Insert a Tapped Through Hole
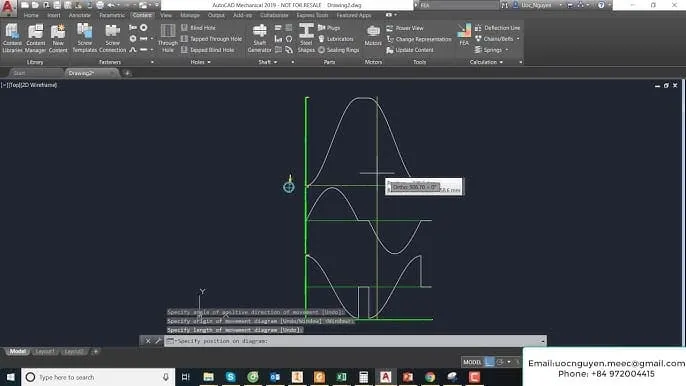Screen dimensions: 686x386 211,39
